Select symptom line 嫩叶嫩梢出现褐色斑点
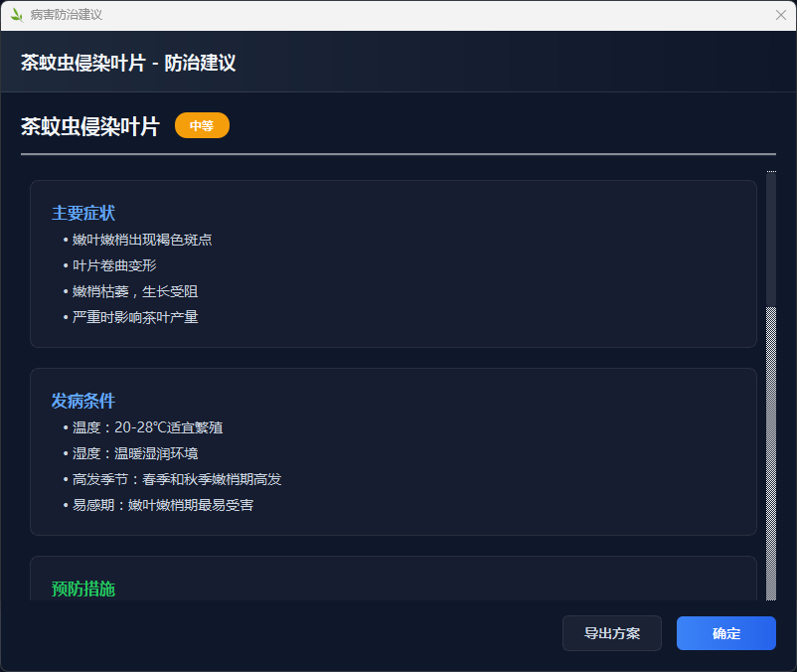Screen dimensions: 797x672 pyautogui.click(x=141, y=240)
